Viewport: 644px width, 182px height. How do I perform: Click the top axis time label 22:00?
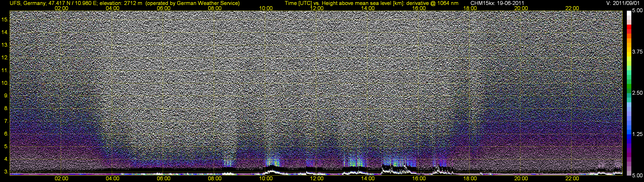coord(572,8)
